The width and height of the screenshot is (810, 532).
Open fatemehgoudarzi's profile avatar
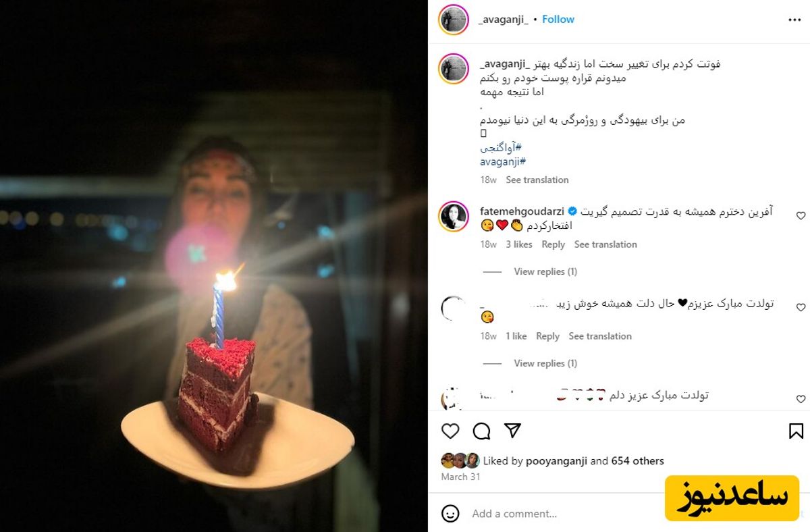tap(453, 216)
